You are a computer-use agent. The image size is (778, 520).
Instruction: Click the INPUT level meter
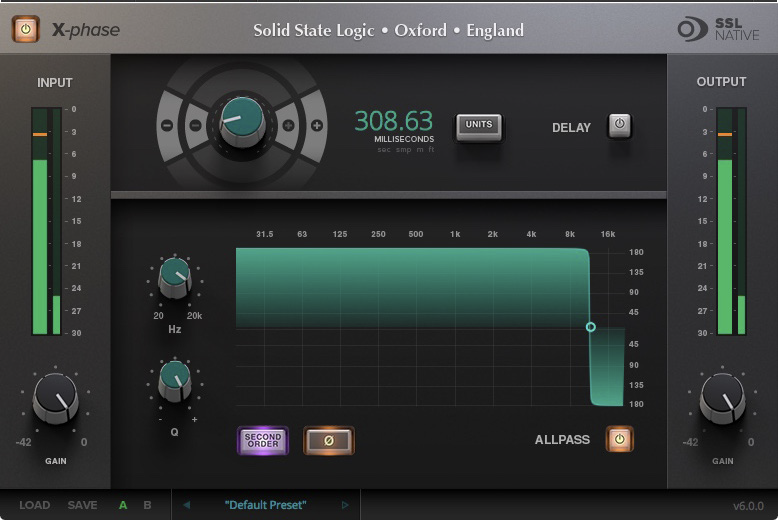click(x=46, y=221)
